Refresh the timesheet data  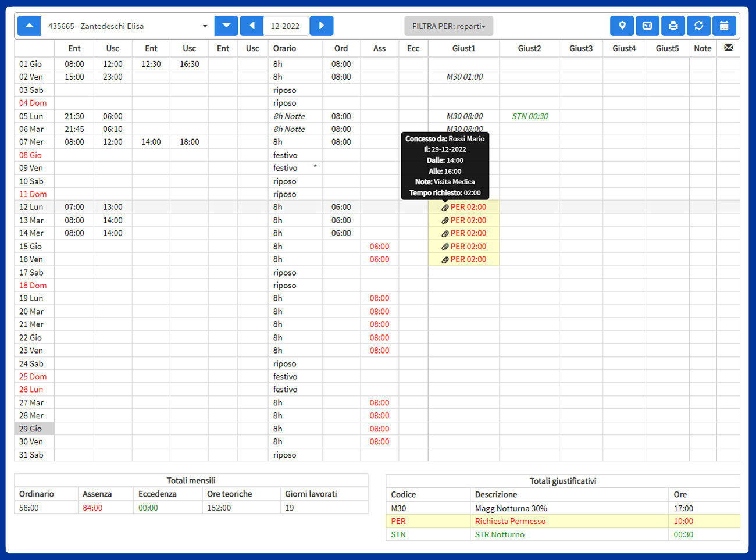point(698,26)
